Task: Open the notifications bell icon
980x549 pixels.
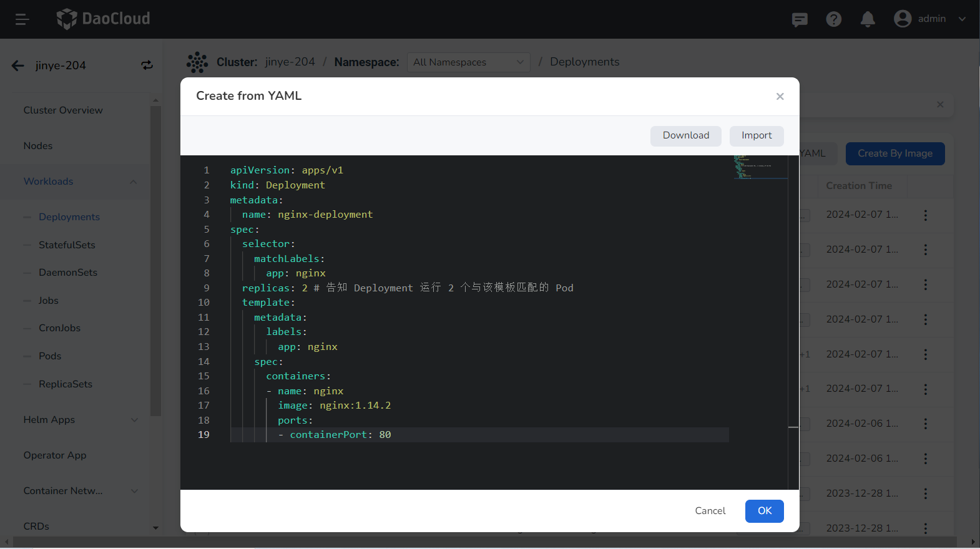Action: click(x=867, y=19)
